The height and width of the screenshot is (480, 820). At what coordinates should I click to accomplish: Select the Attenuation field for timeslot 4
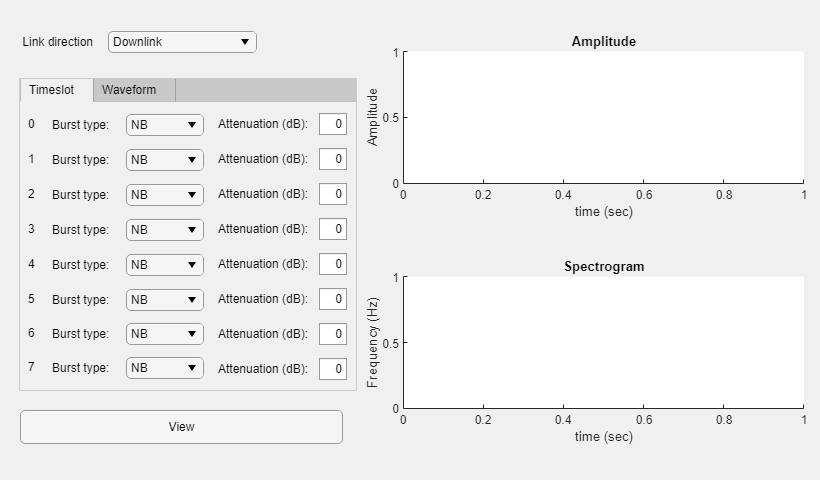[333, 264]
